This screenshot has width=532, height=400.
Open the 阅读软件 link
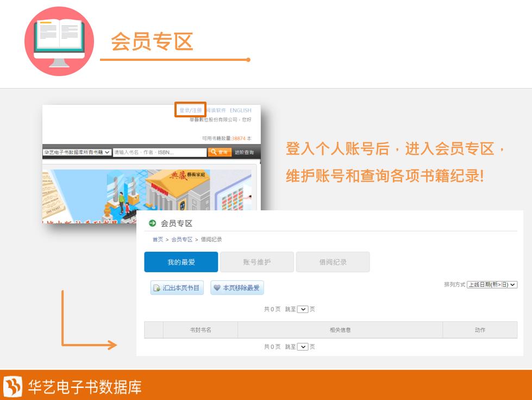point(216,110)
